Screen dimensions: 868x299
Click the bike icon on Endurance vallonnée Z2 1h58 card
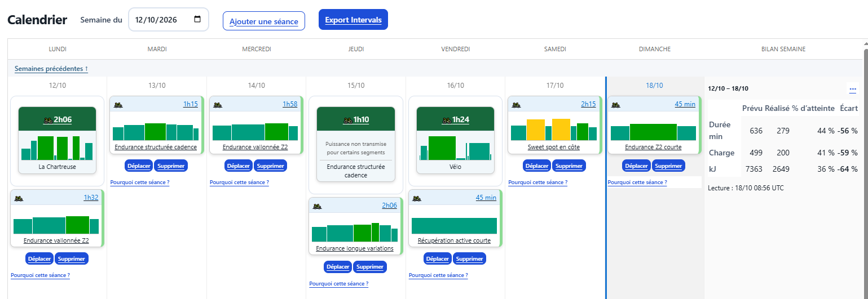[x=218, y=104]
